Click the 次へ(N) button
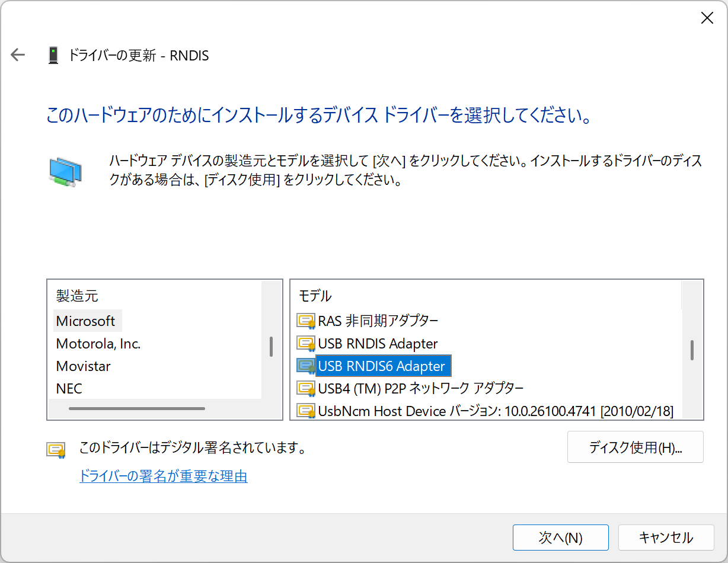 pyautogui.click(x=560, y=538)
